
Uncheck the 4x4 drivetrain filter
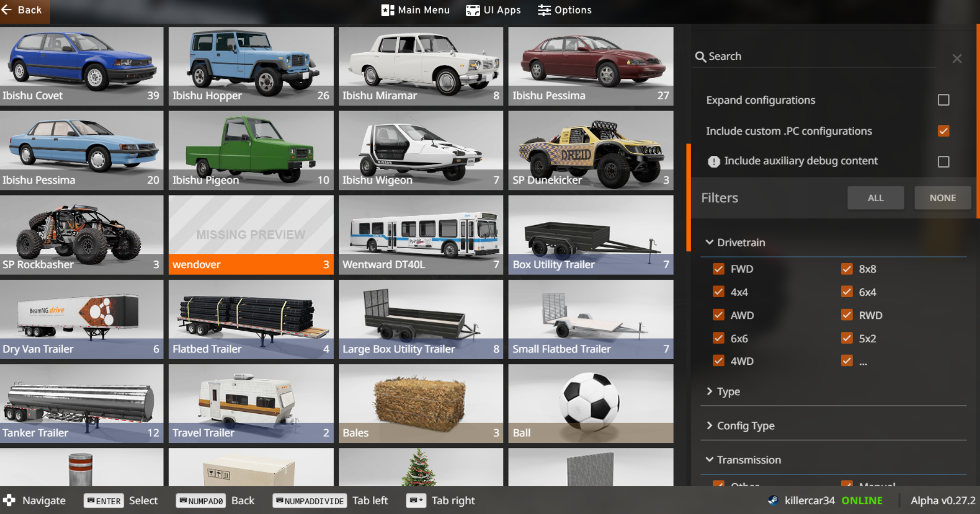coord(718,292)
